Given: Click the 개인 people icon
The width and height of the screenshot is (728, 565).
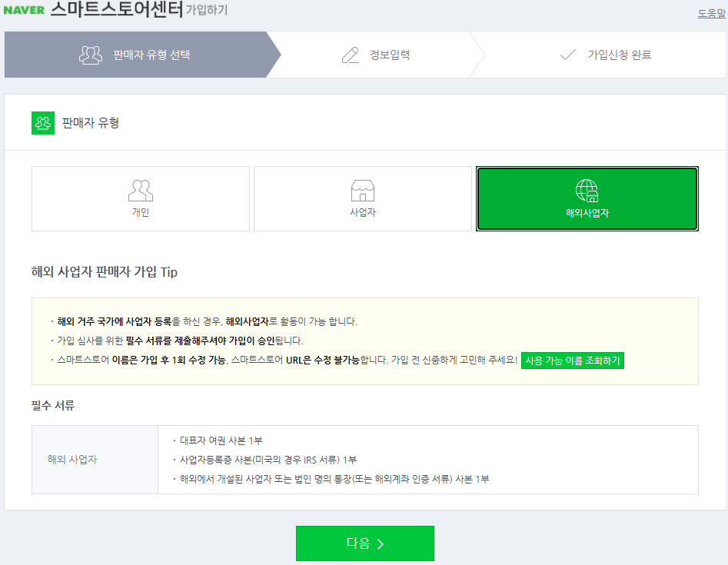Looking at the screenshot, I should tap(141, 191).
